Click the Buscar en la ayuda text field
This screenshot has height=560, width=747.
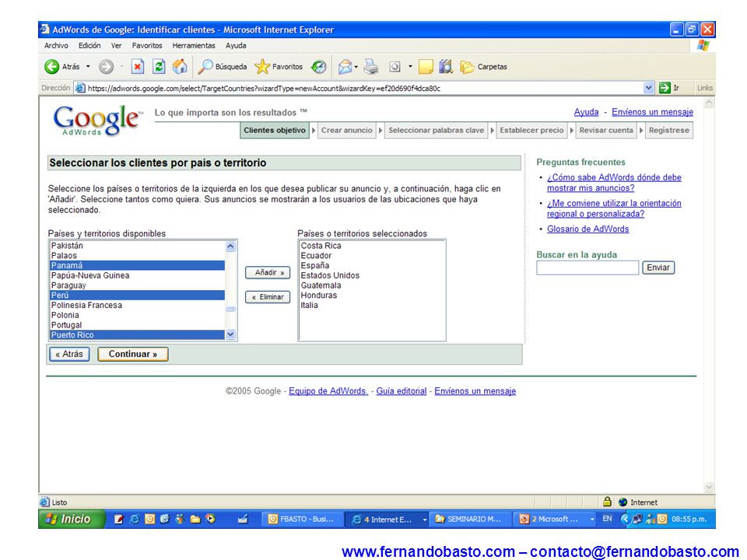coord(587,268)
